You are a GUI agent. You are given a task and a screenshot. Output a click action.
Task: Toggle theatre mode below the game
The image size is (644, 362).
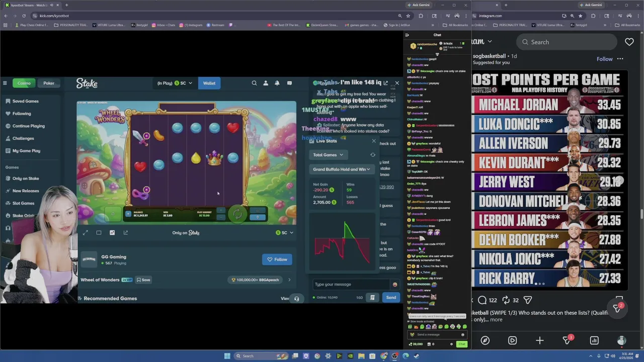[99, 232]
